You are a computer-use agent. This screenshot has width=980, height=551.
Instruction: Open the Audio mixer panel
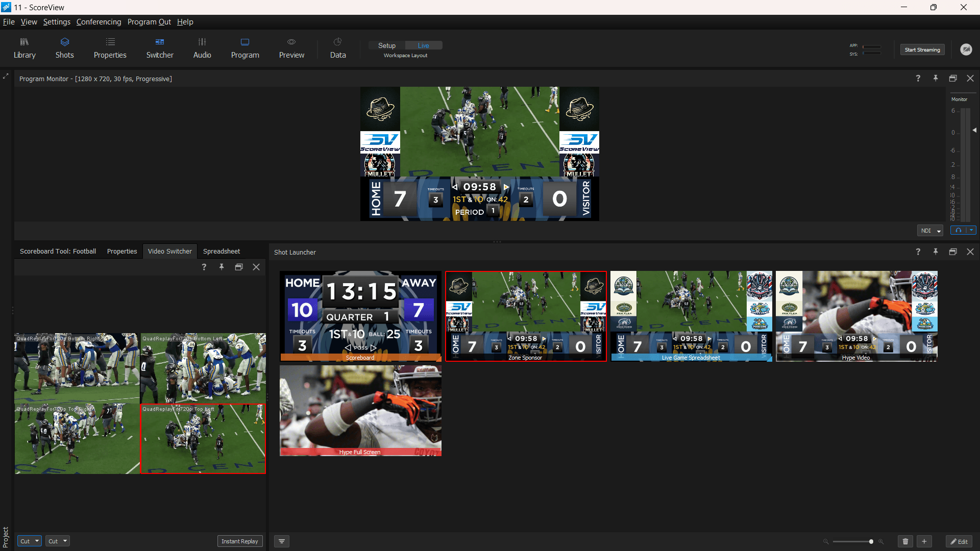coord(202,48)
